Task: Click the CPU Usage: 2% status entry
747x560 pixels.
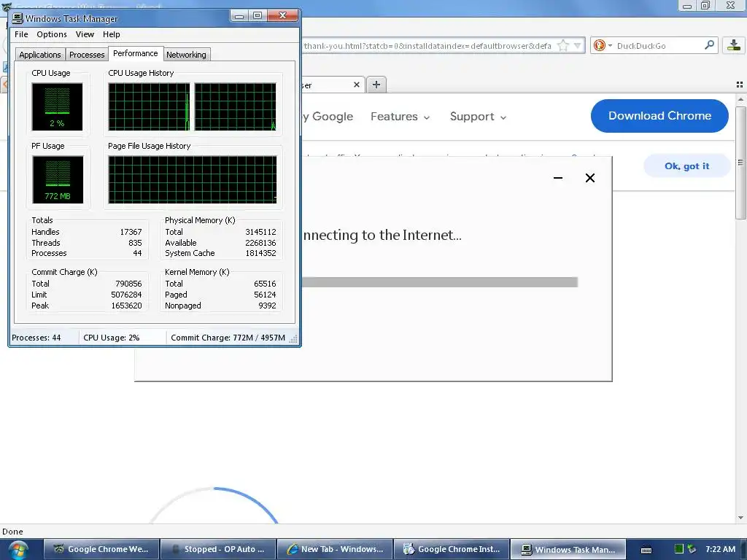Action: (x=112, y=338)
